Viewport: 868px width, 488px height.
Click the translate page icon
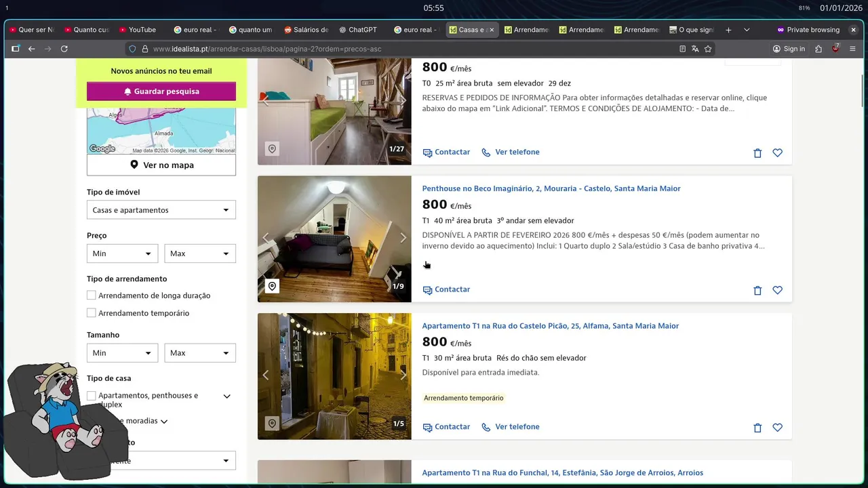click(695, 49)
